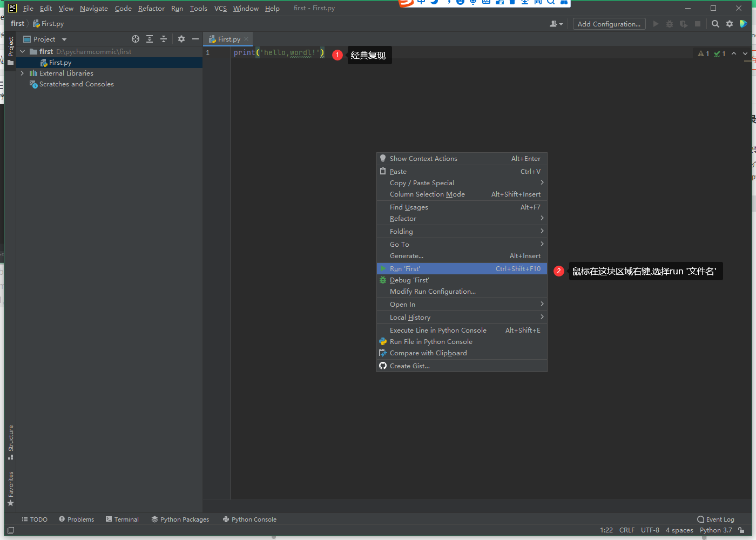Open Project panel options gear

(181, 39)
